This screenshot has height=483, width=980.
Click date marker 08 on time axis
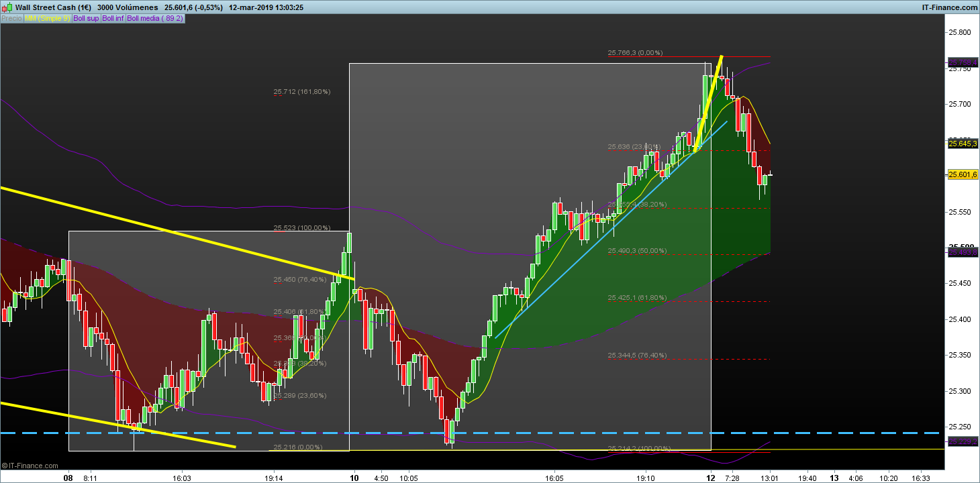click(68, 478)
